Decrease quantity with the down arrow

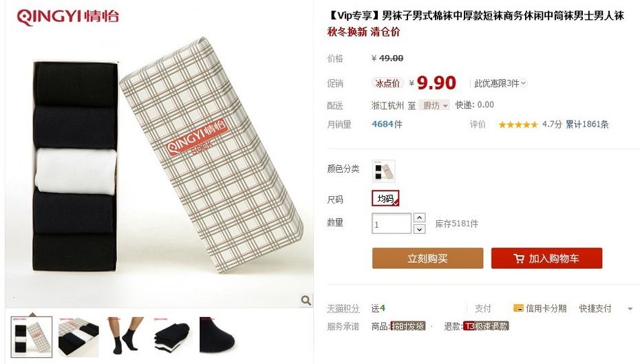coord(420,229)
